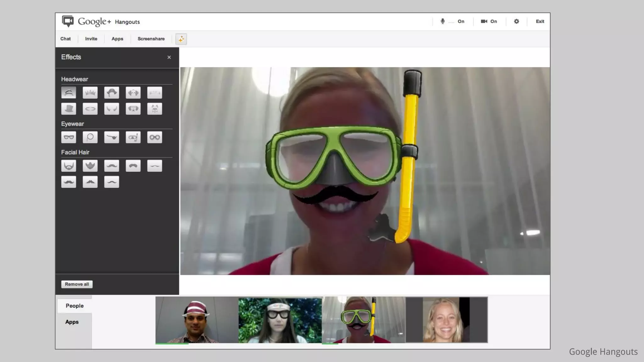Apply the round glasses eyewear effect
This screenshot has width=644, height=362.
pyautogui.click(x=155, y=137)
